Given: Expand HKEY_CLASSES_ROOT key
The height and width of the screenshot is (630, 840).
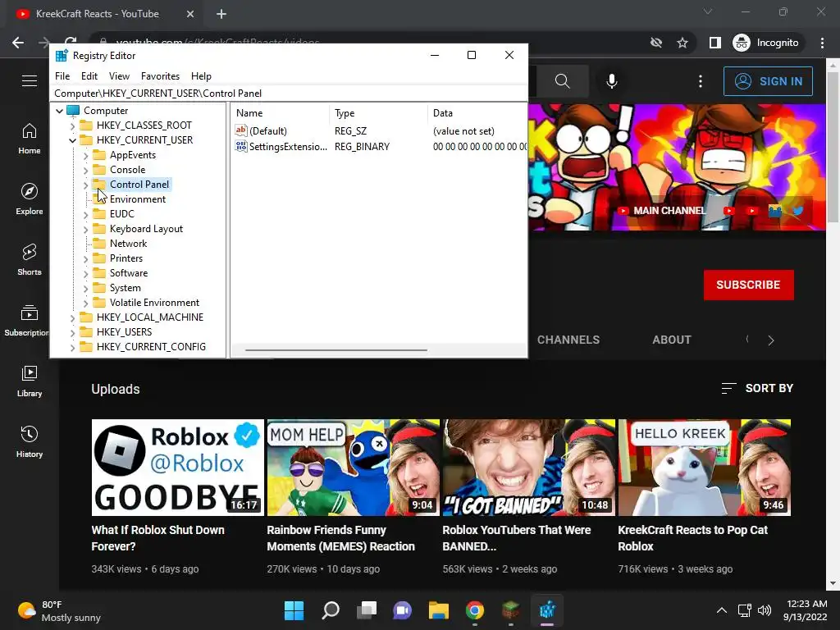Looking at the screenshot, I should point(72,126).
